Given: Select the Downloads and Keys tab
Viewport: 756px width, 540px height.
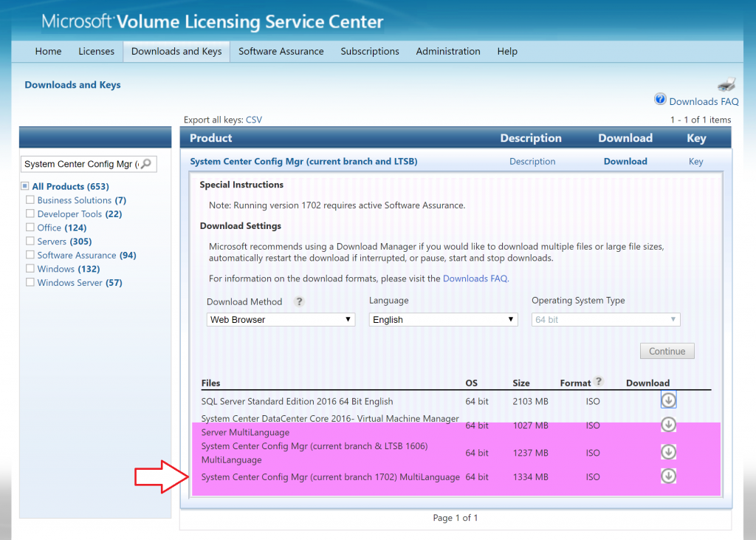Looking at the screenshot, I should click(176, 51).
